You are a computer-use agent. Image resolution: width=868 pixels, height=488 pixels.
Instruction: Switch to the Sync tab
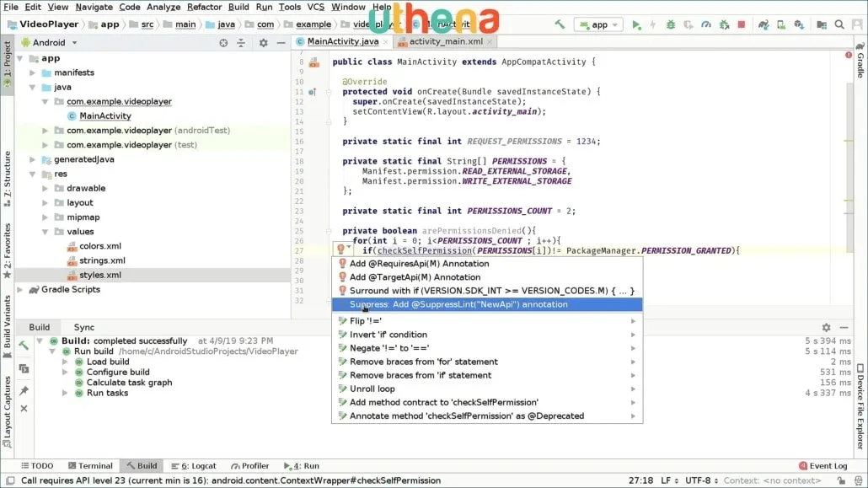[x=84, y=327]
